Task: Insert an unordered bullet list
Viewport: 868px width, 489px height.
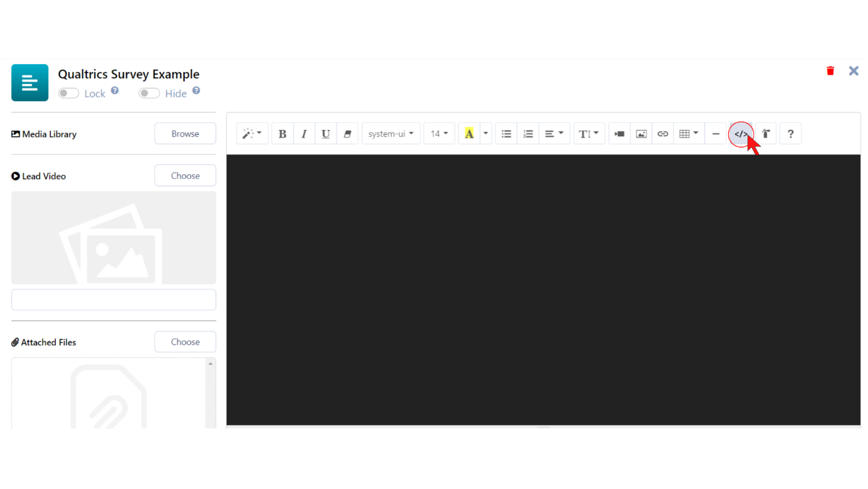Action: click(x=506, y=134)
